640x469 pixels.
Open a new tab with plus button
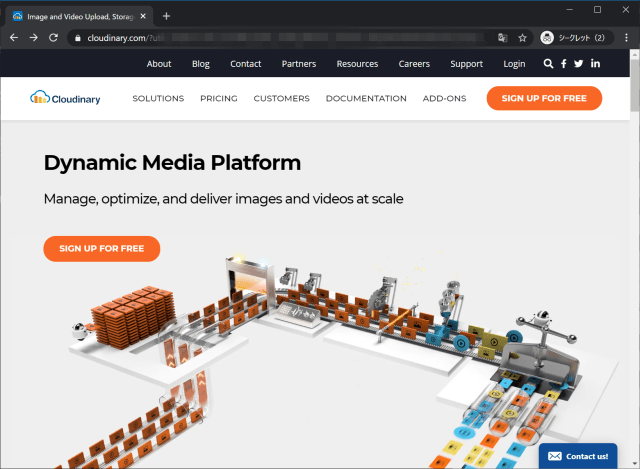[166, 16]
